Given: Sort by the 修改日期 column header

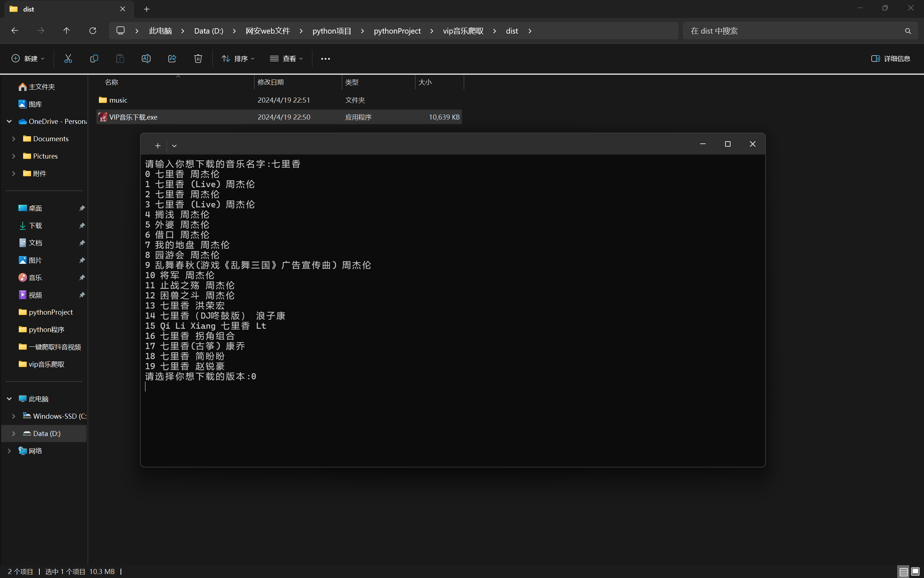Looking at the screenshot, I should (270, 82).
